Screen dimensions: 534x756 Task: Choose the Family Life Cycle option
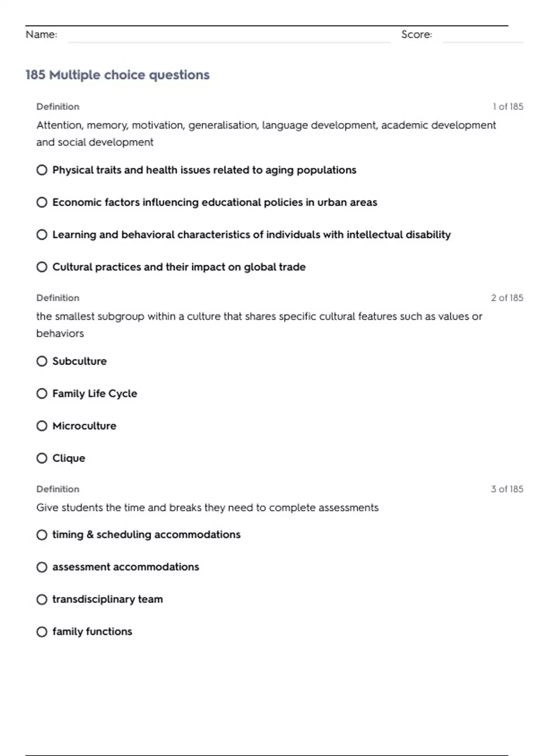click(42, 394)
